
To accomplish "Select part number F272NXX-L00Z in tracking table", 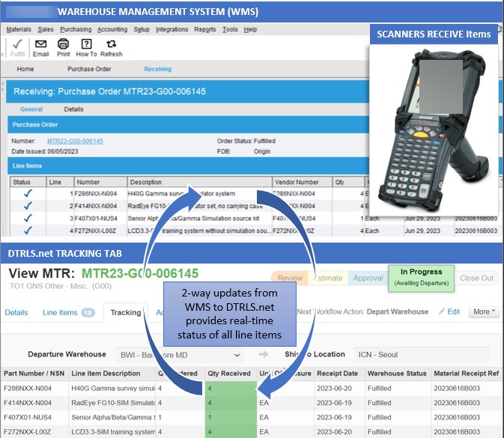I will coord(27,431).
